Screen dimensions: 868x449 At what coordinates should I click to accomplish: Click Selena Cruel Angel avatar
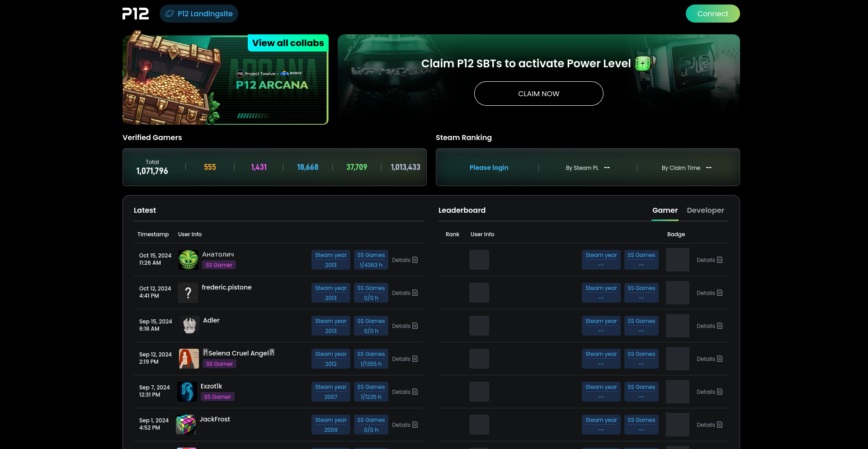[189, 359]
